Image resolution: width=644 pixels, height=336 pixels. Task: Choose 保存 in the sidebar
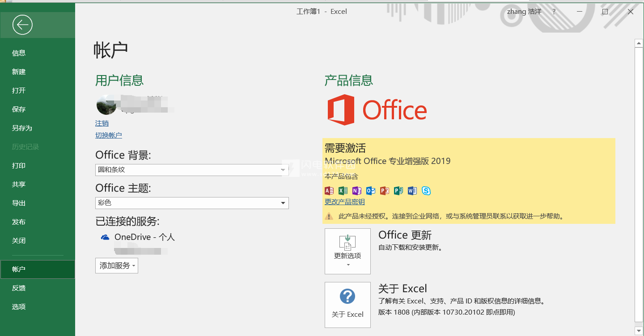(x=38, y=109)
